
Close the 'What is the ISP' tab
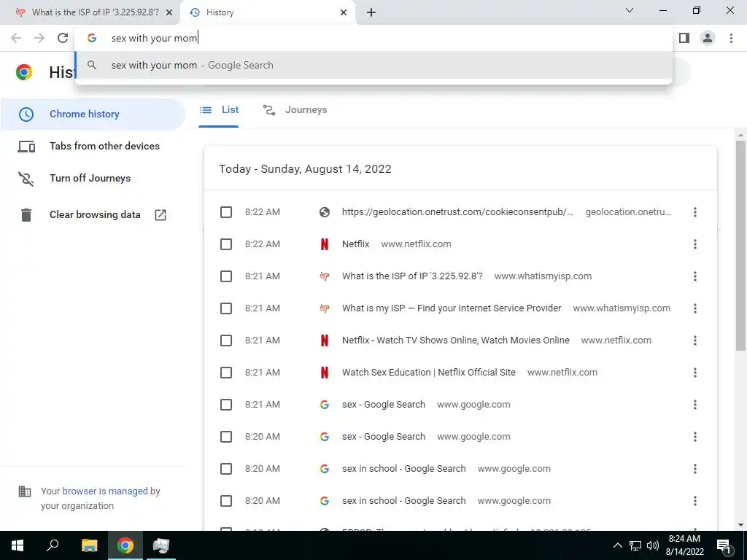click(x=169, y=13)
